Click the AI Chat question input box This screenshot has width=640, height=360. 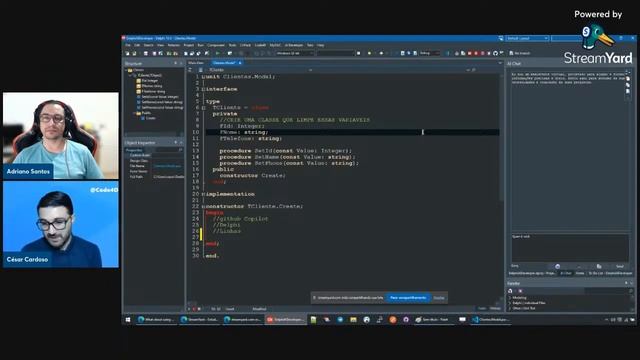click(x=569, y=247)
